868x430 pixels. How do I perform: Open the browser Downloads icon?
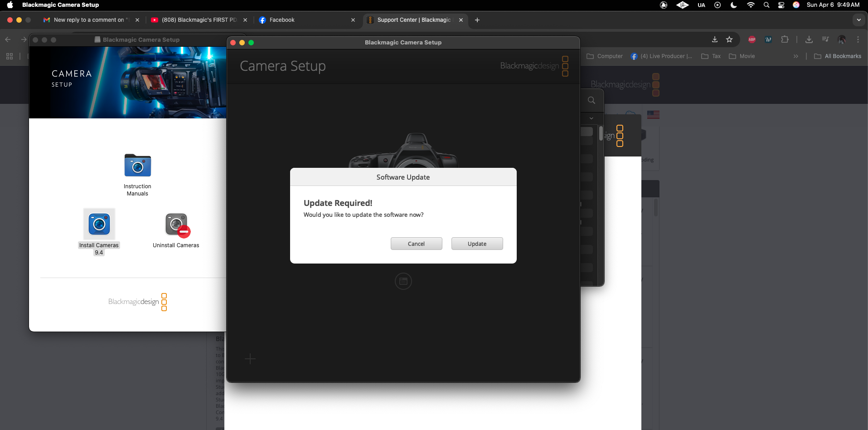[x=809, y=39]
